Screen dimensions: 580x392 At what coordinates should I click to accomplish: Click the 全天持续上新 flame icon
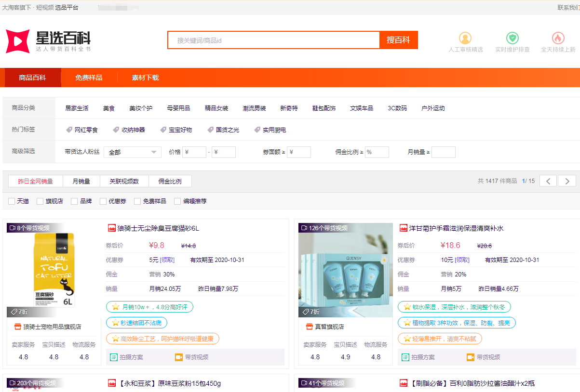[x=558, y=38]
